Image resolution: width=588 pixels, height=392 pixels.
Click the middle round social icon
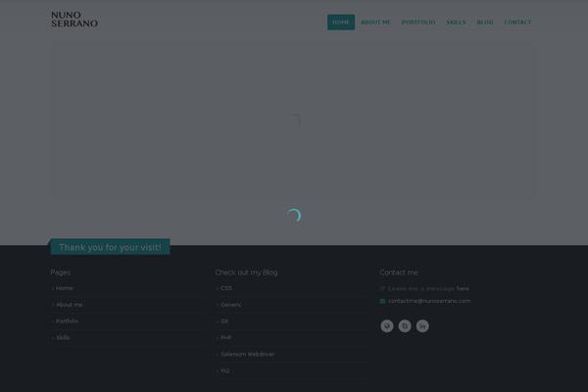click(405, 326)
